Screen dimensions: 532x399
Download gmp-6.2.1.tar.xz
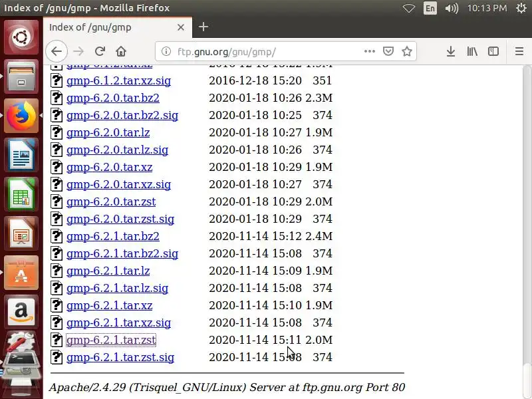click(x=110, y=306)
